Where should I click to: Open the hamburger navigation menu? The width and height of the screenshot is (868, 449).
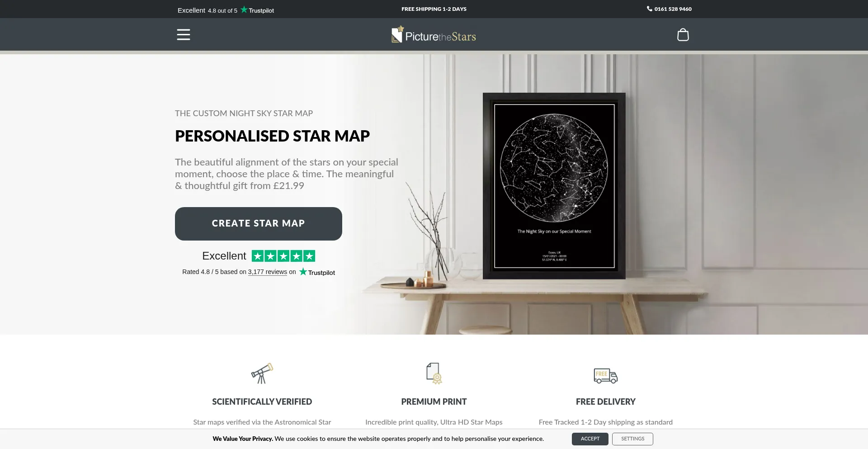click(x=183, y=34)
